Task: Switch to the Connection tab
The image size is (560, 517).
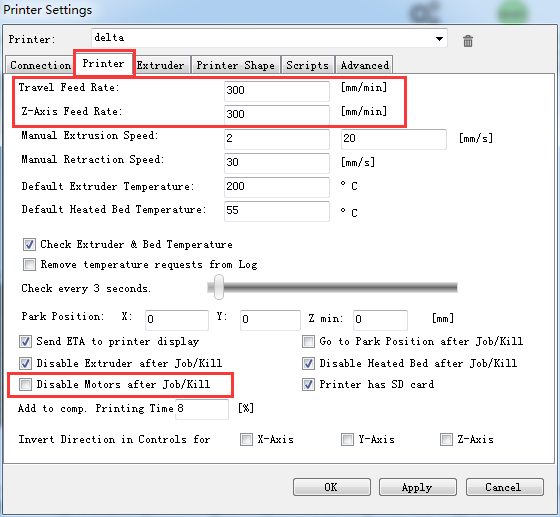Action: point(40,65)
